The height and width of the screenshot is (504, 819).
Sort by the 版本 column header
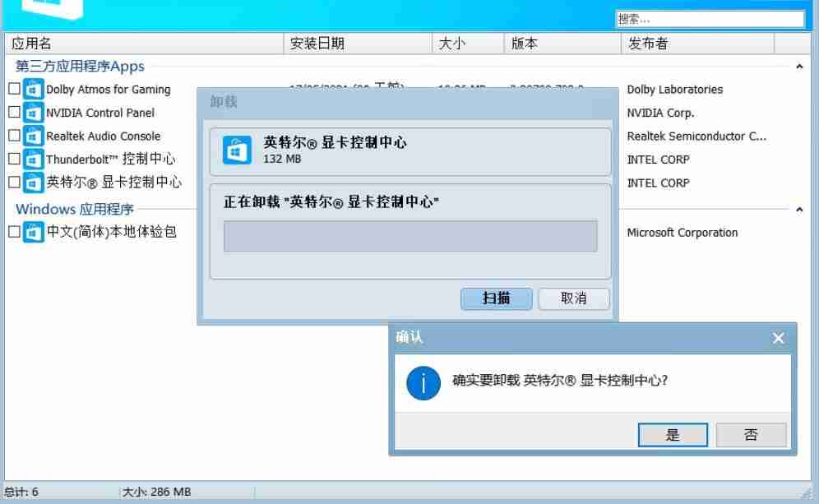tap(562, 44)
